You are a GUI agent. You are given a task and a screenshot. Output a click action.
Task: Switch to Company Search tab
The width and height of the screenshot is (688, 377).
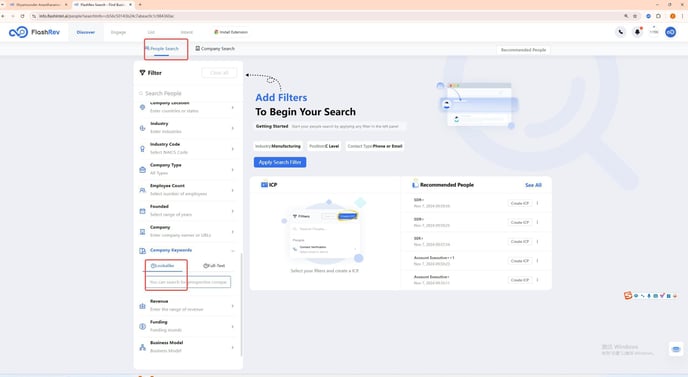(x=215, y=49)
